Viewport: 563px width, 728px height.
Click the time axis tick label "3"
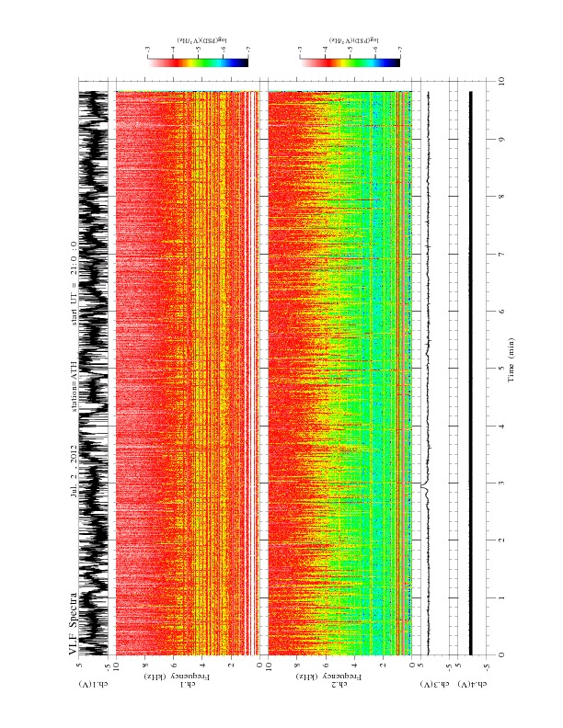pyautogui.click(x=501, y=483)
